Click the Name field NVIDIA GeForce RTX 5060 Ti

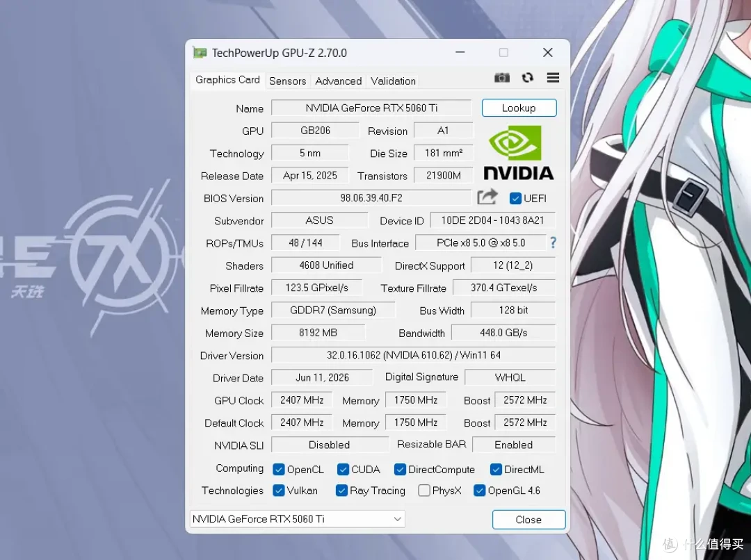point(371,108)
